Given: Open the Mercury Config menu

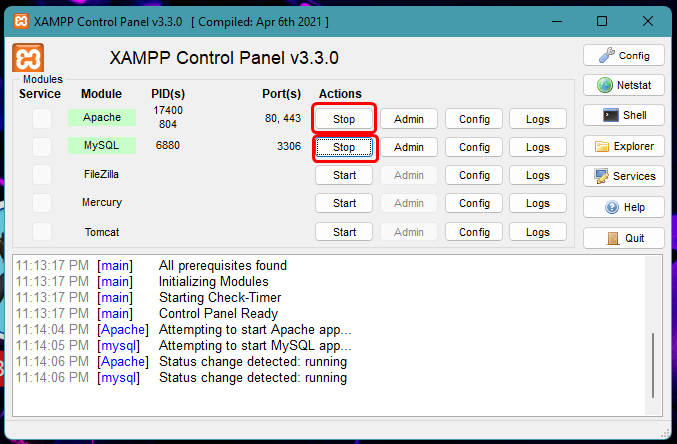Looking at the screenshot, I should point(474,203).
